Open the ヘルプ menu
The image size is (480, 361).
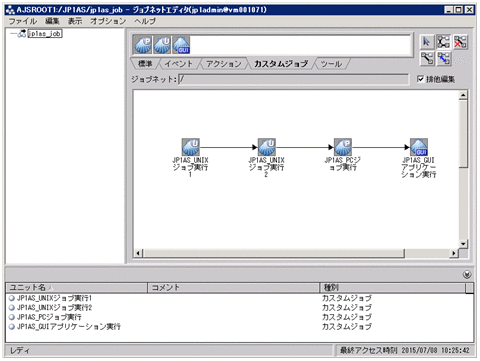click(x=145, y=21)
